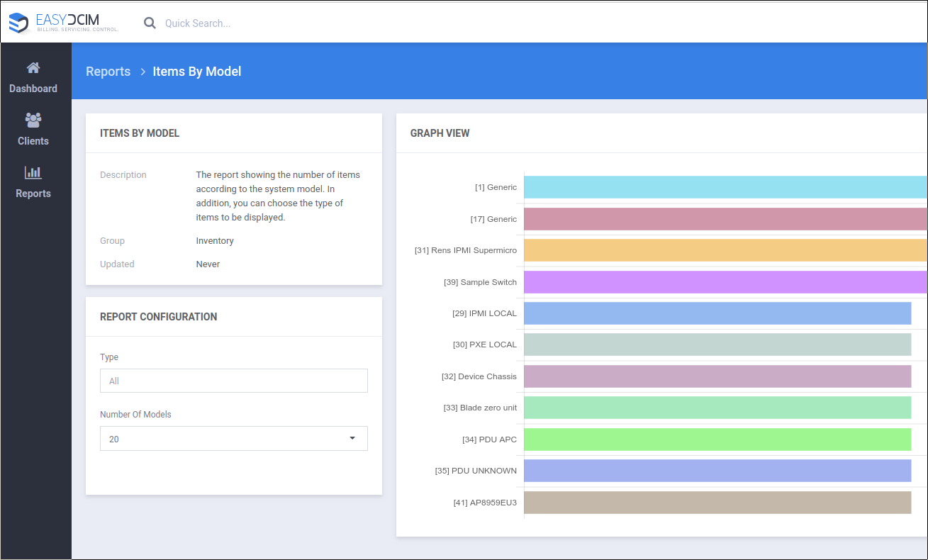Click the PXE LOCAL grey bar
This screenshot has height=560, width=928.
(717, 345)
